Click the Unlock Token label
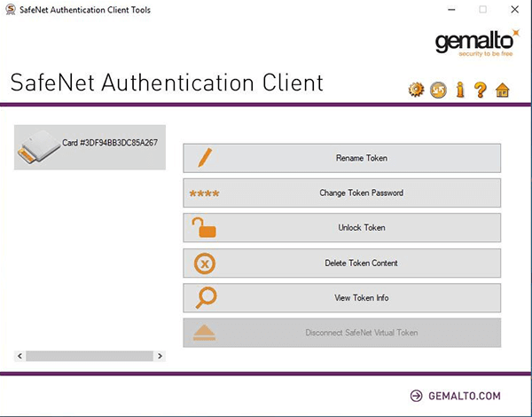This screenshot has height=417, width=532. point(362,227)
